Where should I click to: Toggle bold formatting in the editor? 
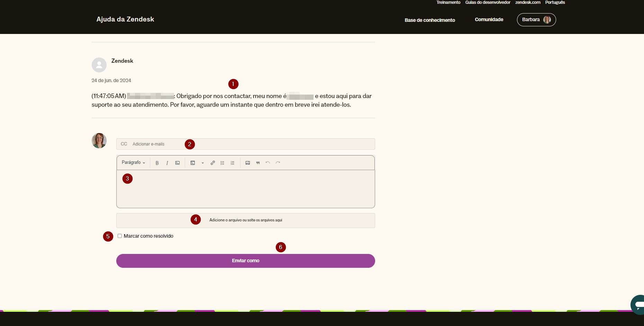157,163
